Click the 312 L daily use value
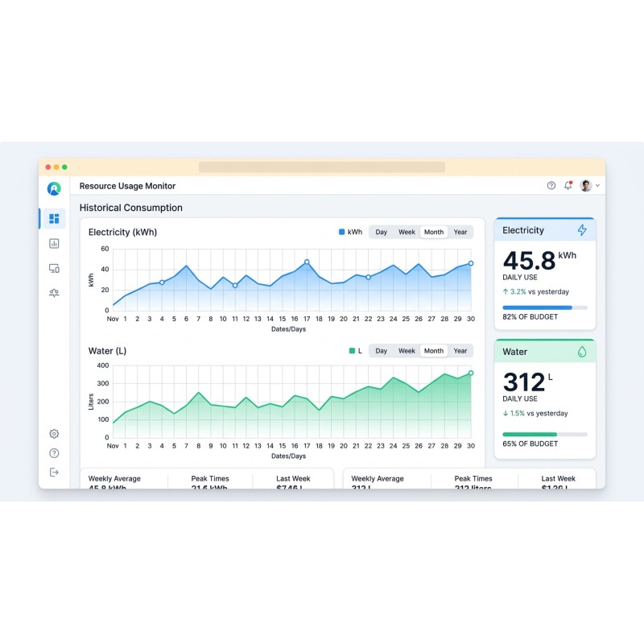644x644 pixels. (528, 382)
